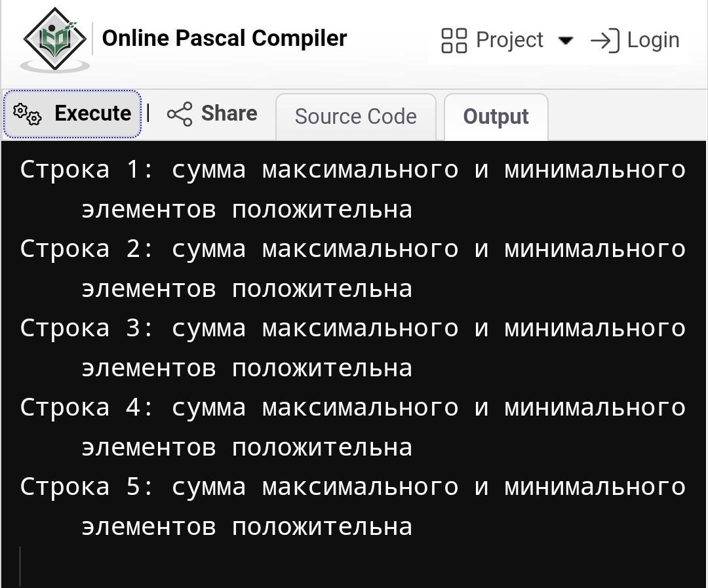Click last 'элементов положительна' text
Screen dimensions: 708x588
[x=247, y=527]
